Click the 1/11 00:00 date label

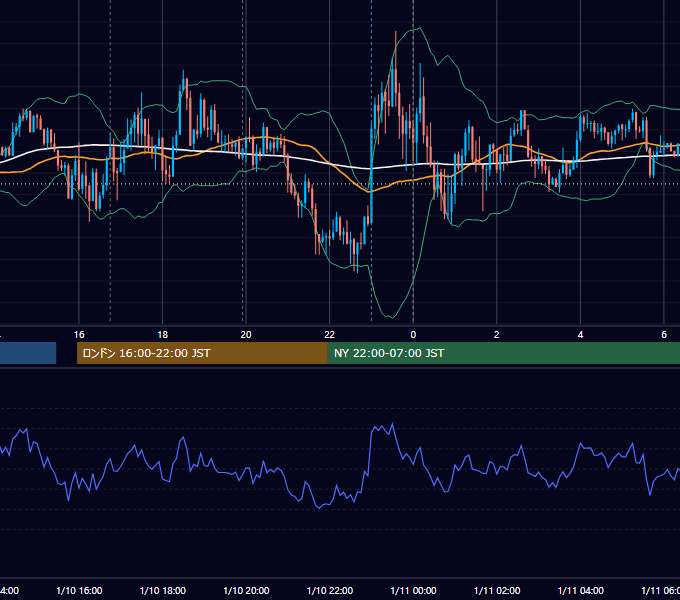[413, 590]
